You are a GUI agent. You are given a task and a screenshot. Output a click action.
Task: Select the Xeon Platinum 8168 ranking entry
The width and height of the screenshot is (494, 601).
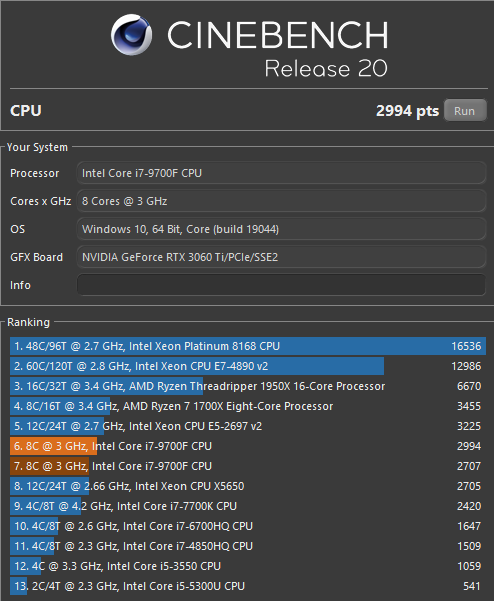pyautogui.click(x=248, y=346)
